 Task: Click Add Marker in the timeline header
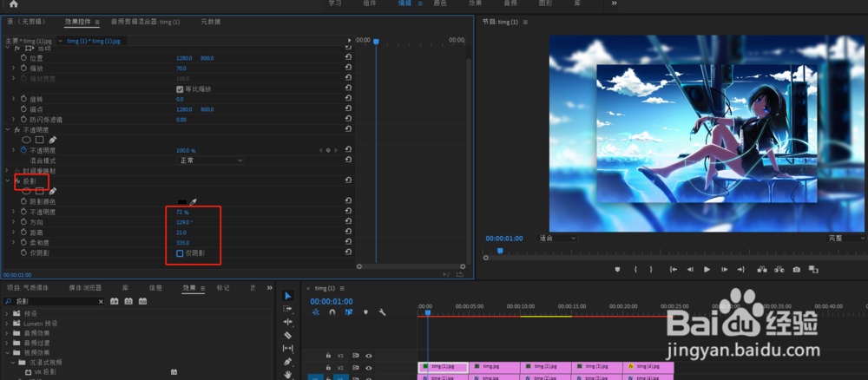tap(365, 312)
